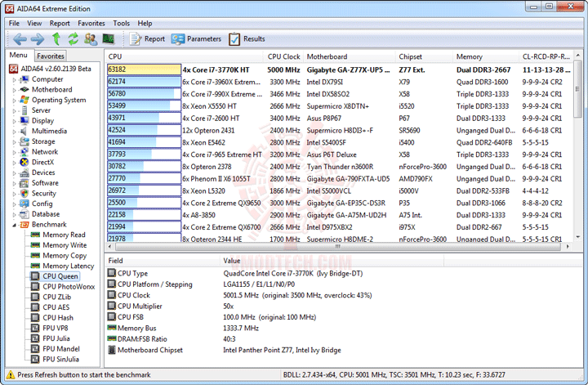Click the Storage drive icon
The image size is (588, 385).
pyautogui.click(x=24, y=141)
